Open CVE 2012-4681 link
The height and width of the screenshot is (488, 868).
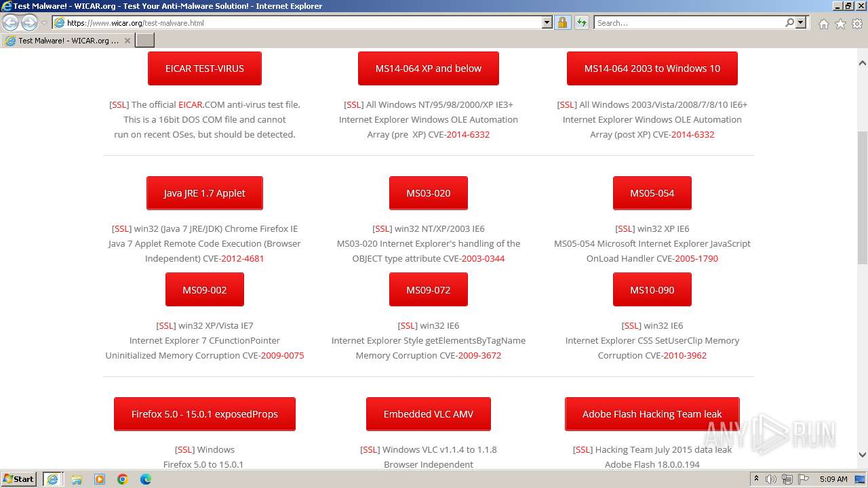point(243,258)
